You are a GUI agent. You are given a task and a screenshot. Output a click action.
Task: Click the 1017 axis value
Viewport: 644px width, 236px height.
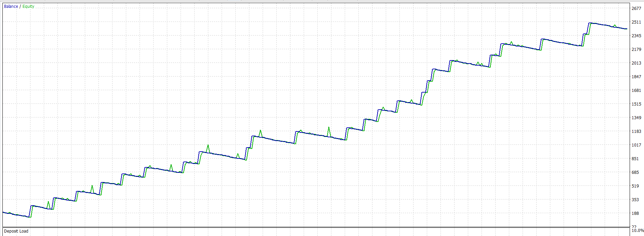(x=636, y=145)
